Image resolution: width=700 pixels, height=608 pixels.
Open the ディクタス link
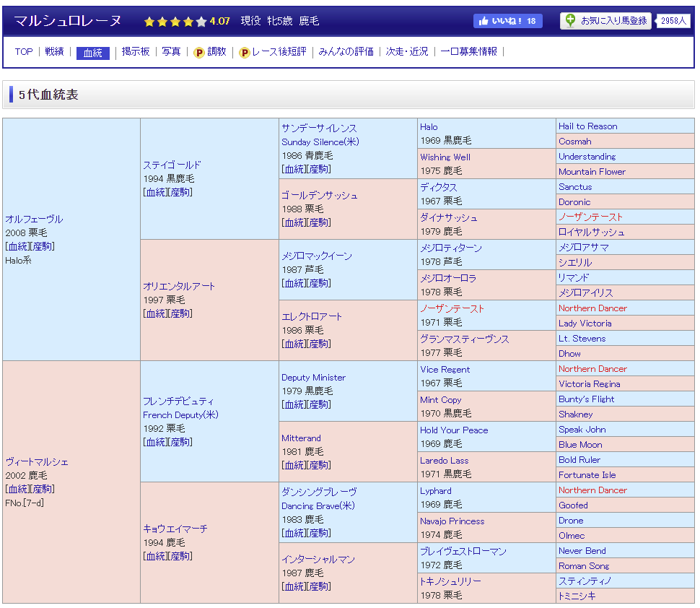438,187
